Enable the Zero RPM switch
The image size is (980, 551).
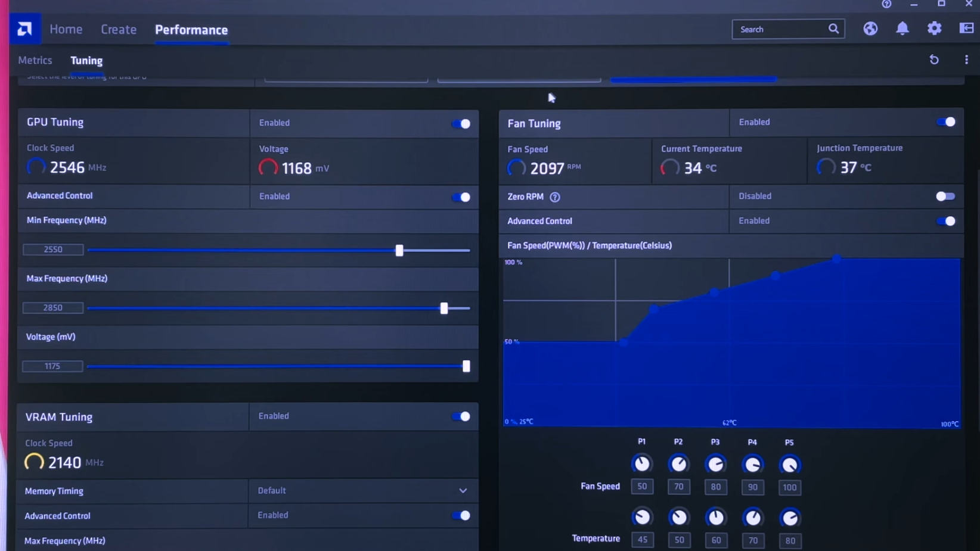[x=945, y=196]
